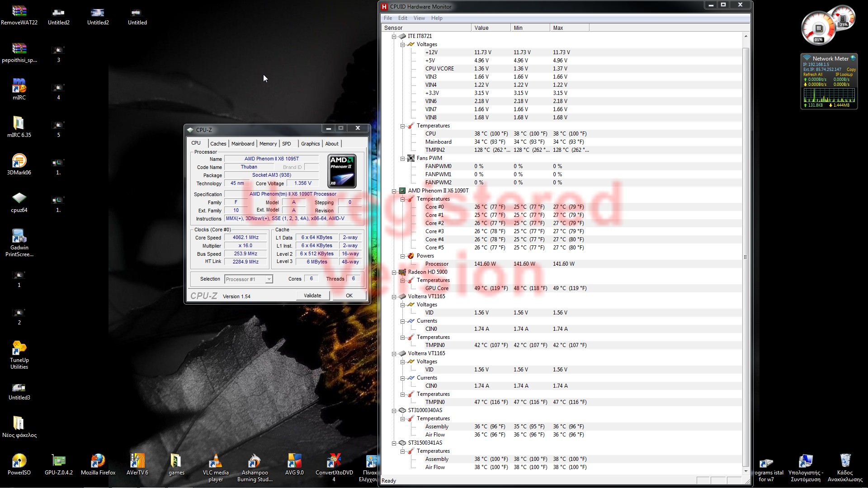Open the View menu in Hardware Monitor
The width and height of the screenshot is (868, 488).
419,18
